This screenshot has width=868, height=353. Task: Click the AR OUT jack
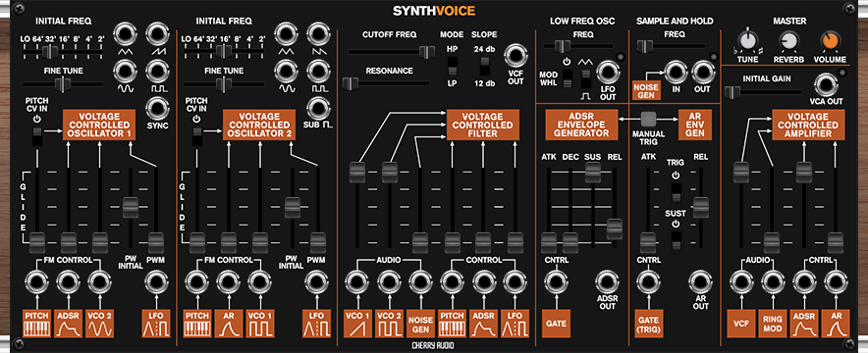point(701,282)
